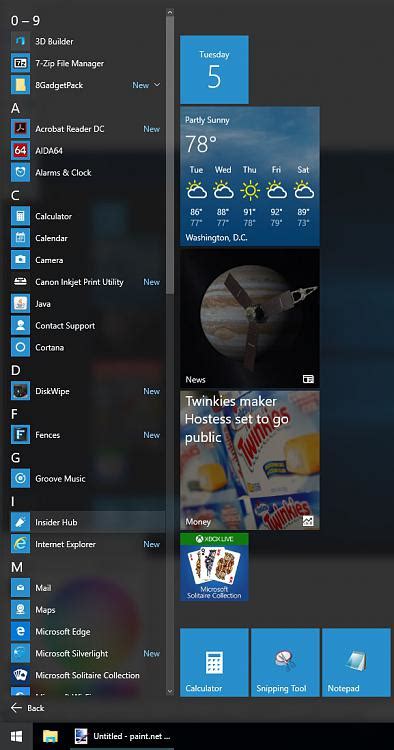Click the letter G group header
The image size is (394, 750).
15,458
